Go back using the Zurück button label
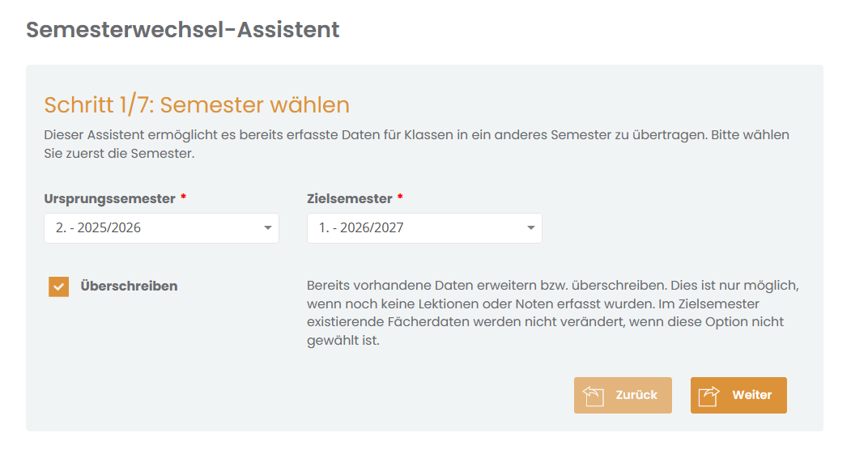This screenshot has height=471, width=868. (x=636, y=395)
